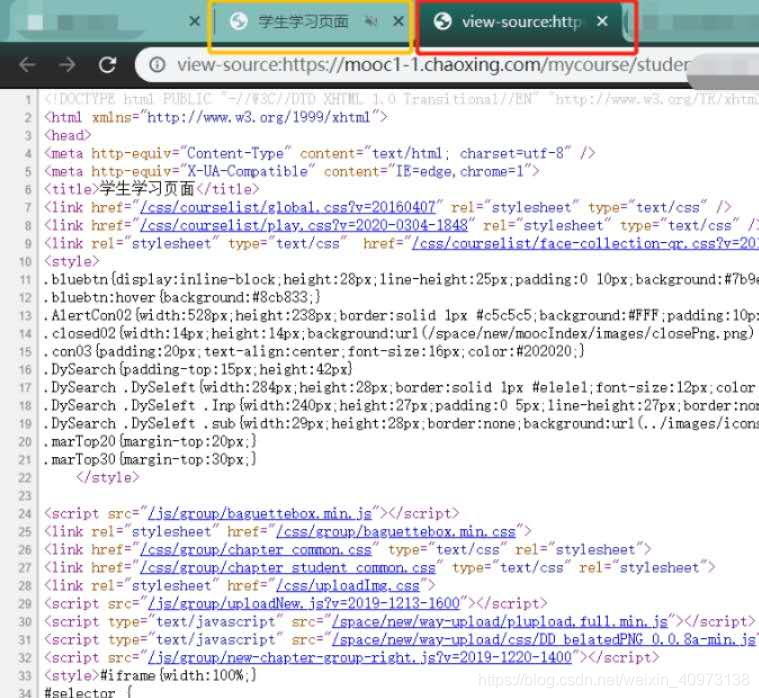Switch to the view-source:http tab

coord(521,22)
